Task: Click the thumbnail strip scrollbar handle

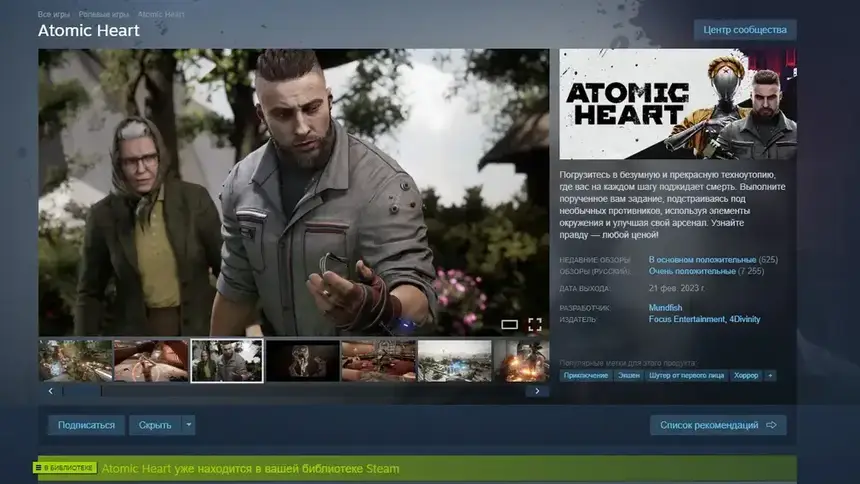Action: pyautogui.click(x=82, y=391)
